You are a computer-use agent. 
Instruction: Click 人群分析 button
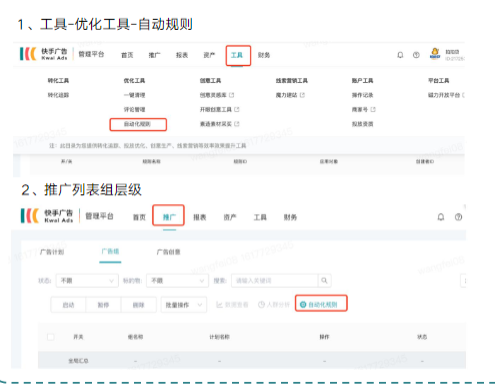(x=274, y=305)
